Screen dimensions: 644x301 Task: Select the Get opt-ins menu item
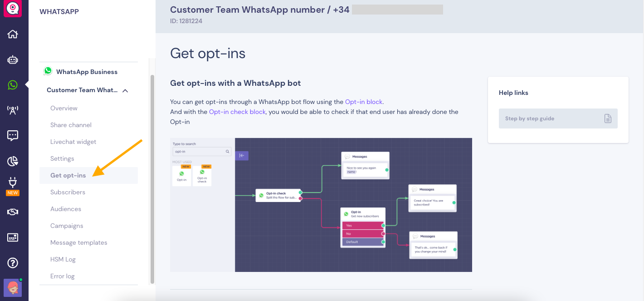[88, 175]
